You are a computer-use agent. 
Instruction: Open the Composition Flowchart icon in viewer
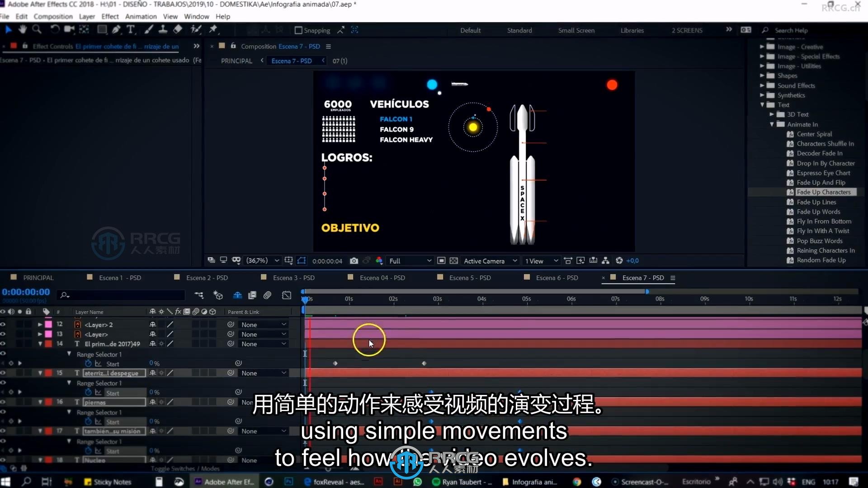point(605,261)
